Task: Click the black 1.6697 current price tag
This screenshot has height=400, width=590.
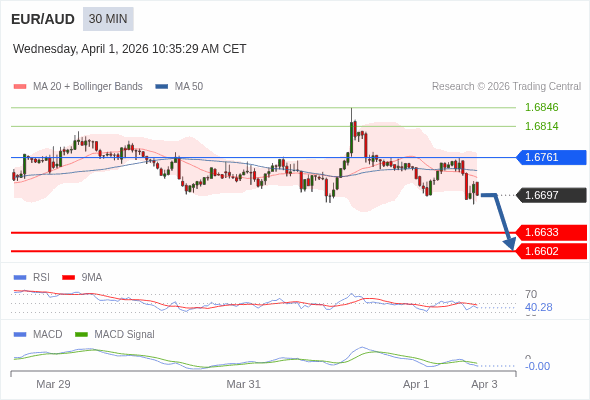Action: click(x=551, y=195)
